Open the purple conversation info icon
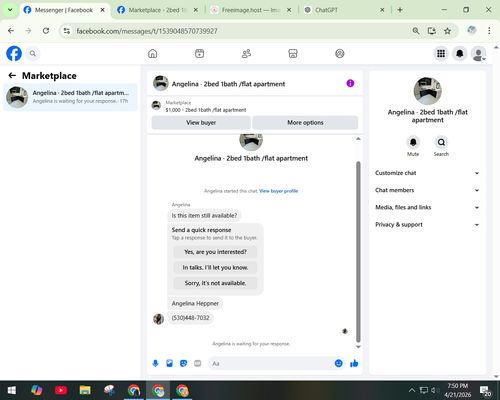The image size is (500, 400). coord(350,83)
